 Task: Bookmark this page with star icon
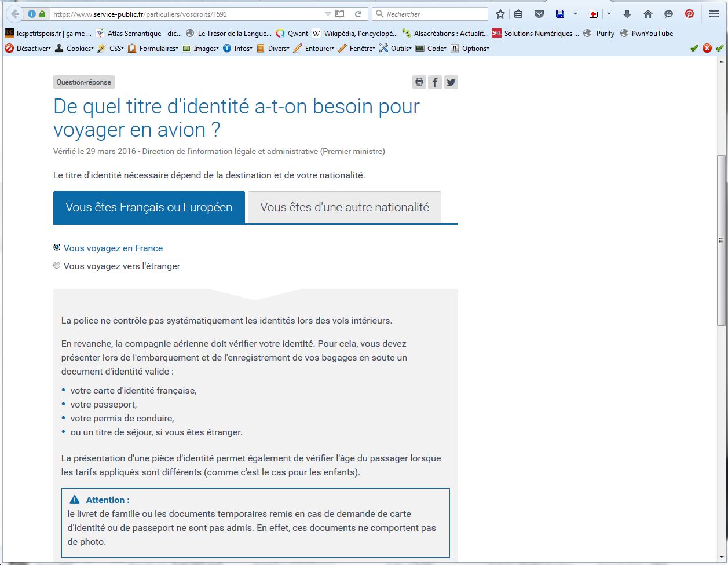500,14
